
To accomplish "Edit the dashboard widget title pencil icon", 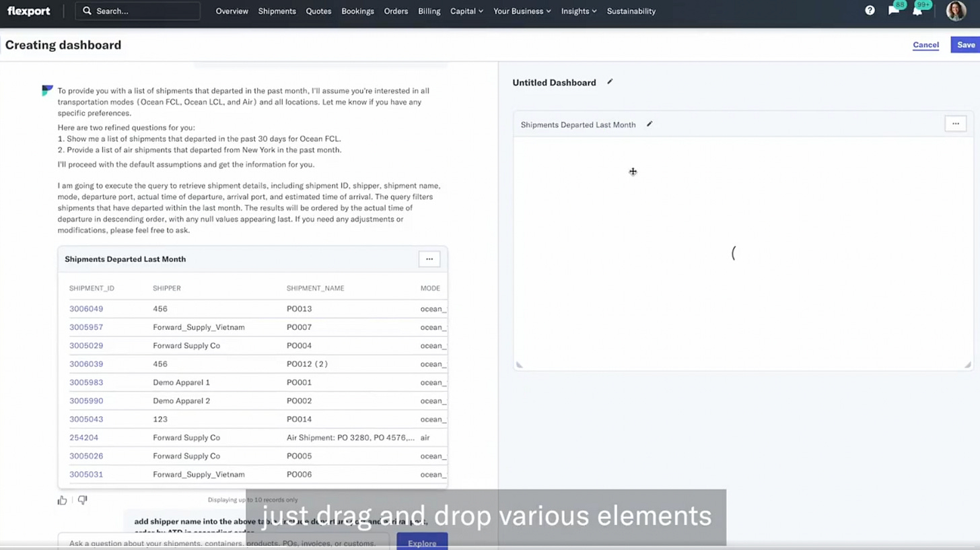I will (x=650, y=124).
